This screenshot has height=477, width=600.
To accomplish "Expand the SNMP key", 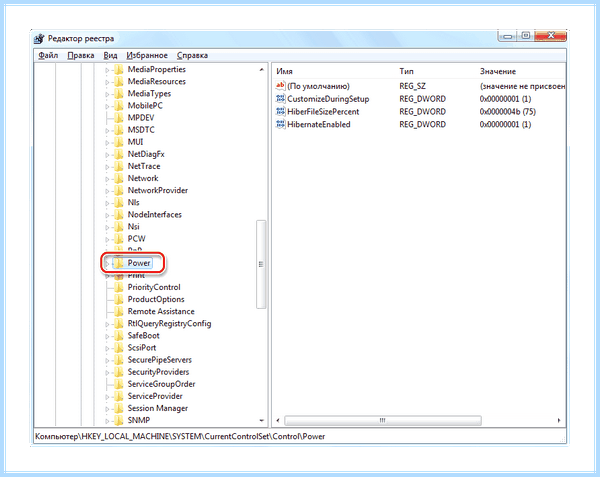I will coord(107,421).
